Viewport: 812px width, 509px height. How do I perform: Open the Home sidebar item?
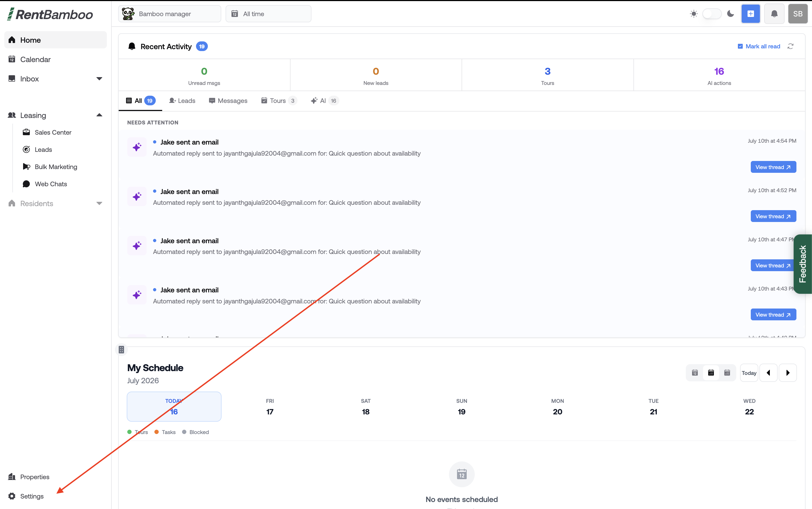tap(56, 40)
